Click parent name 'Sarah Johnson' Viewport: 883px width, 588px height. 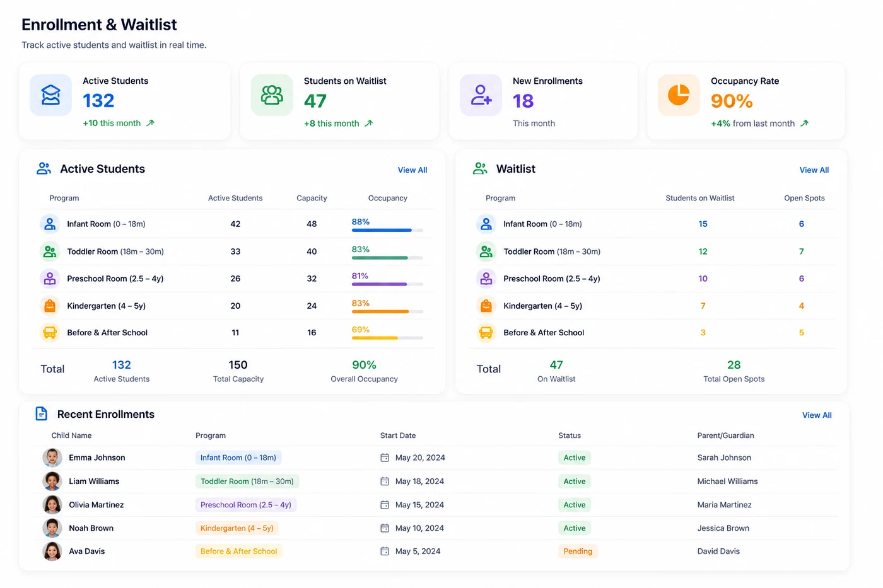(x=724, y=458)
